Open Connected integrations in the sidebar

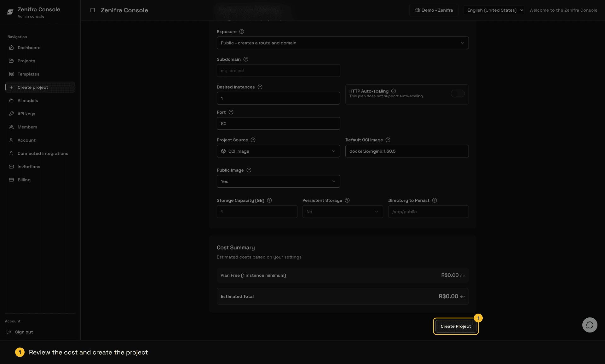click(40, 153)
